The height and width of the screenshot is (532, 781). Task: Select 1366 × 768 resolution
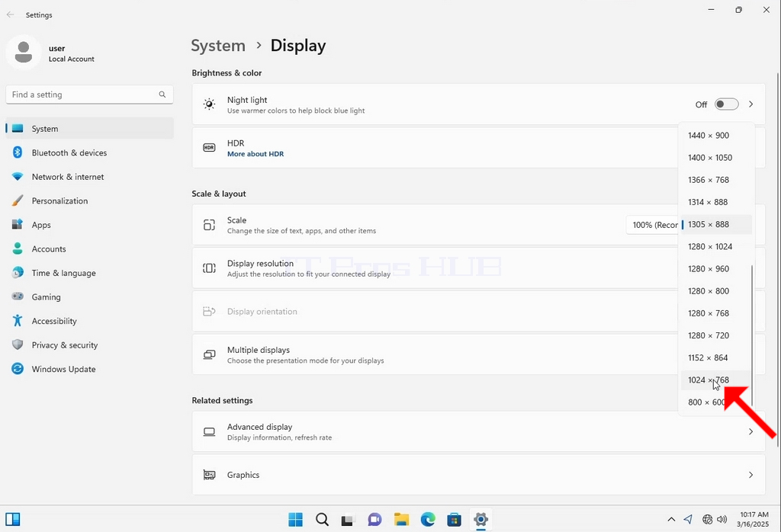point(716,180)
